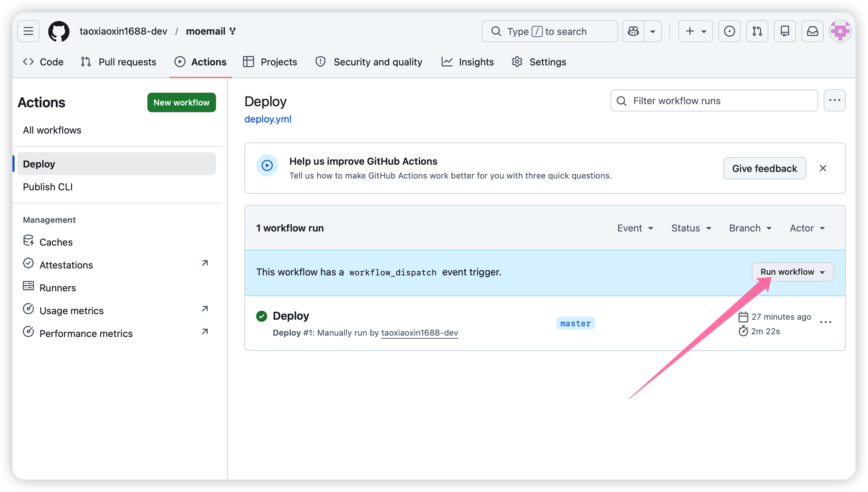Open Copilot chat icon
The width and height of the screenshot is (868, 492).
pos(633,31)
